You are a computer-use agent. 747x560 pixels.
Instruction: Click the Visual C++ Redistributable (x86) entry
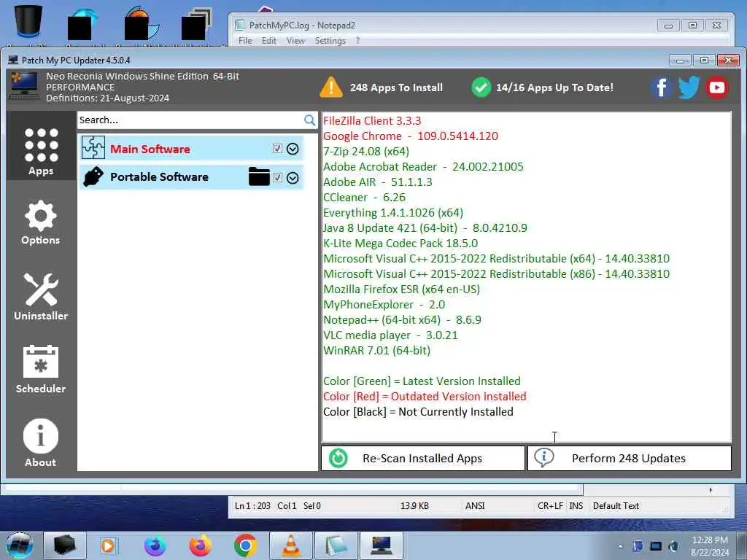tap(496, 274)
